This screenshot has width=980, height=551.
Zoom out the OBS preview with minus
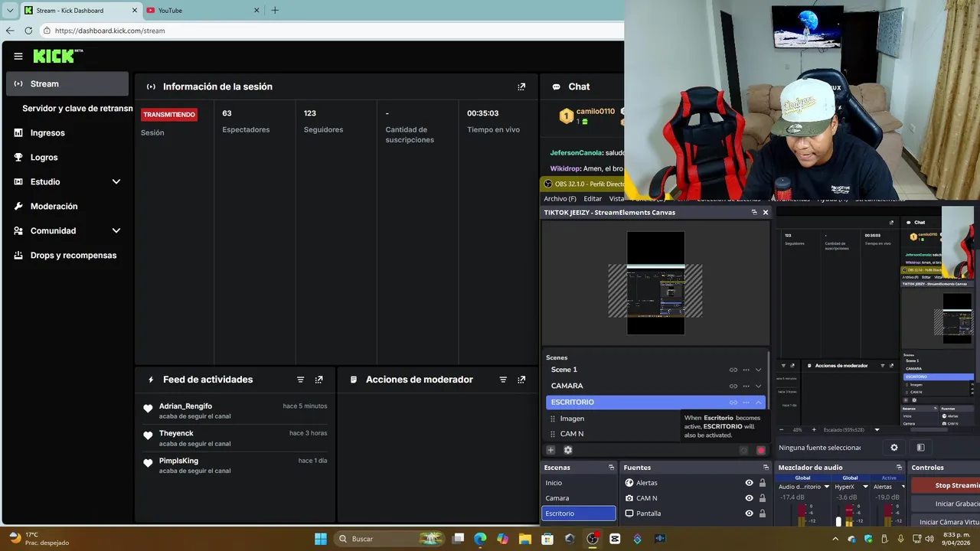click(783, 429)
